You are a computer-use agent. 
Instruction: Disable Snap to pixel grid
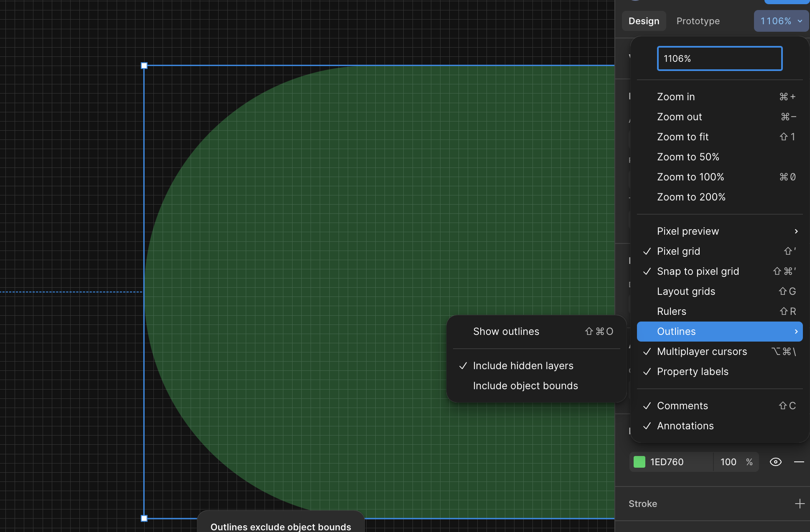(698, 271)
